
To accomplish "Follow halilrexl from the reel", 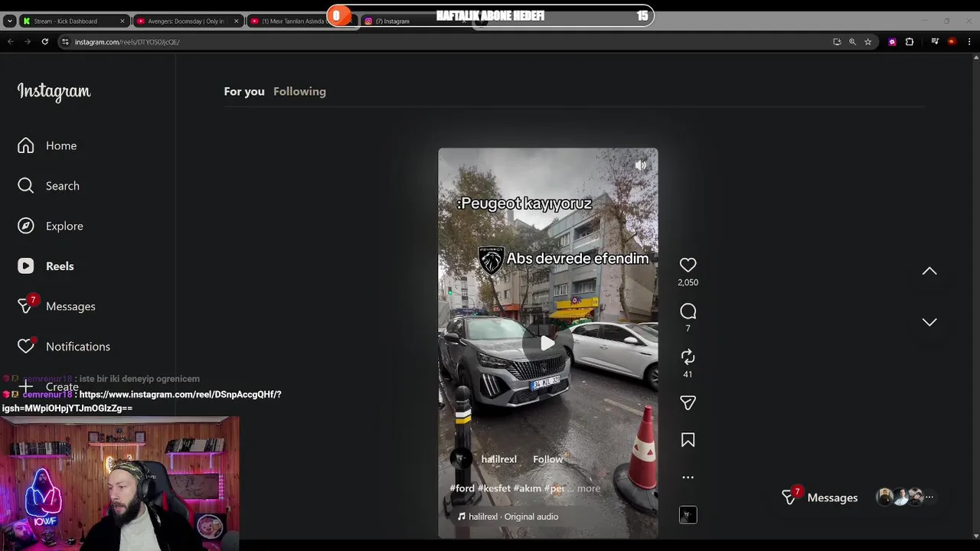I will pos(547,459).
